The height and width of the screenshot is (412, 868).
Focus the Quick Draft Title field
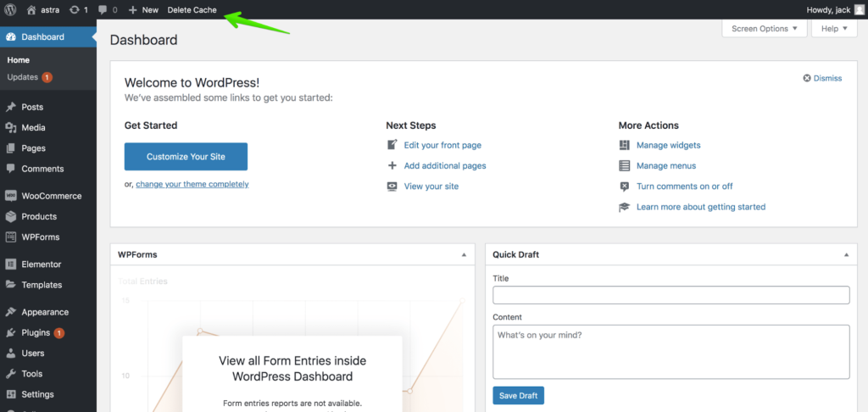click(671, 295)
